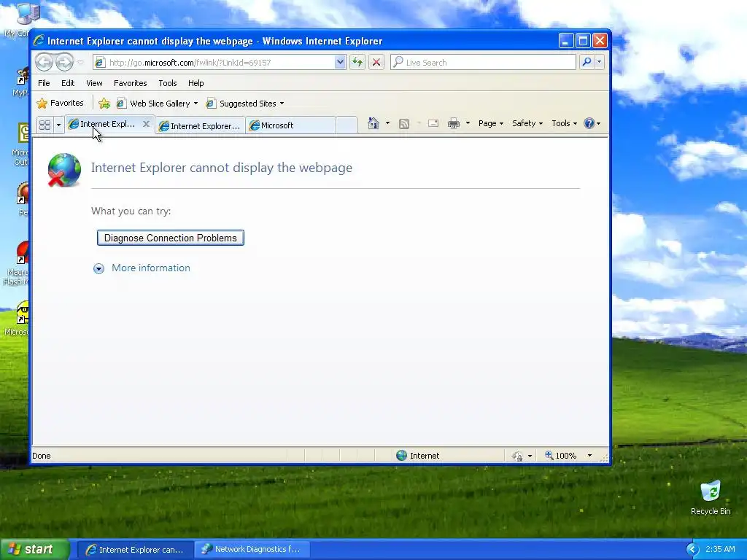Maximize the Internet Explorer window
Screen dimensions: 747x560
tap(583, 41)
